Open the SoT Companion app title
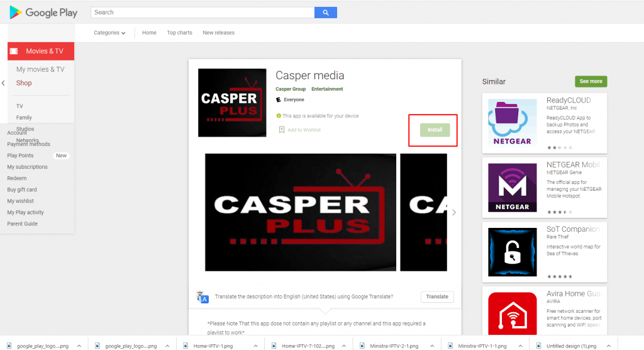The image size is (644, 350). [x=573, y=229]
